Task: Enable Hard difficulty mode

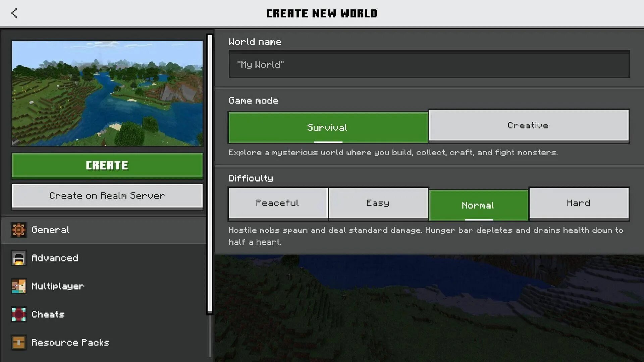Action: [x=578, y=203]
